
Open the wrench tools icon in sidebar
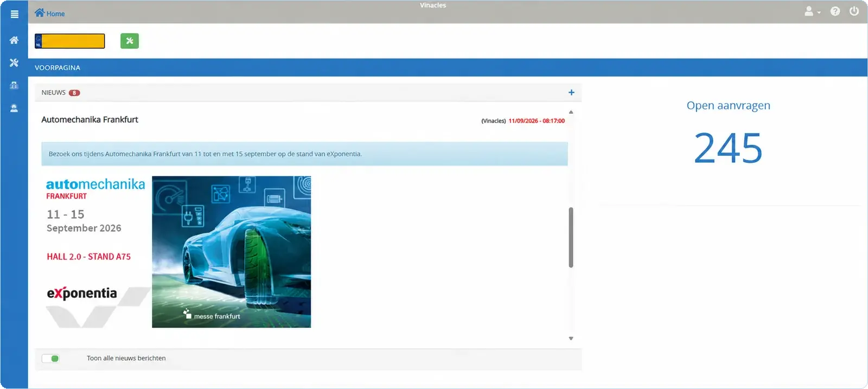[x=14, y=63]
